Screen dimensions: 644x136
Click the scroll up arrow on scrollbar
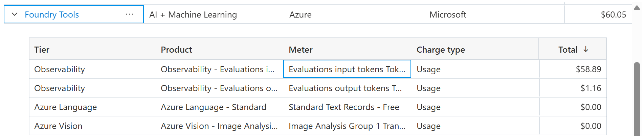[637, 8]
